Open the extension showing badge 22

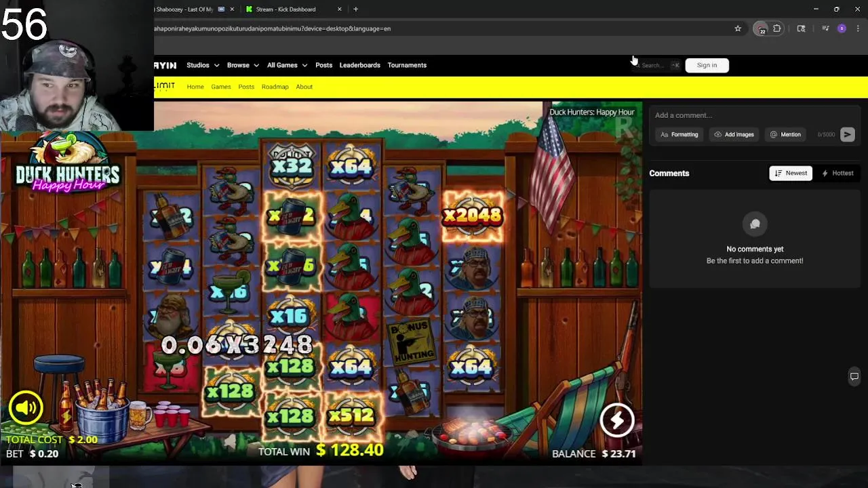tap(762, 28)
